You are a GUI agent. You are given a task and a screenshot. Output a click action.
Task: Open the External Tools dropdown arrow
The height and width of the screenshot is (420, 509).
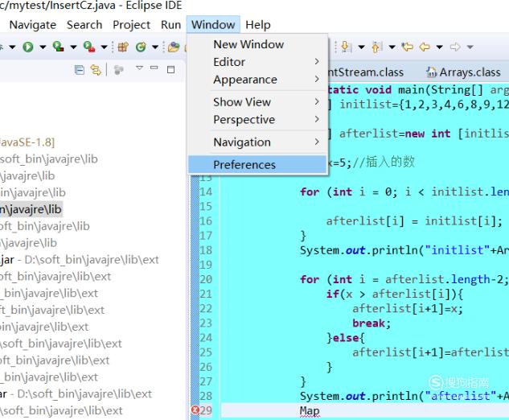click(104, 47)
